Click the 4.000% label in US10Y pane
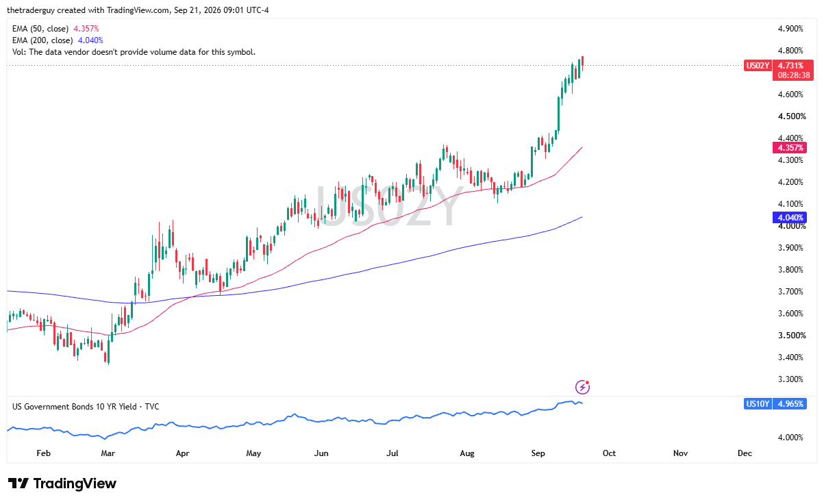The height and width of the screenshot is (504, 824). click(790, 438)
